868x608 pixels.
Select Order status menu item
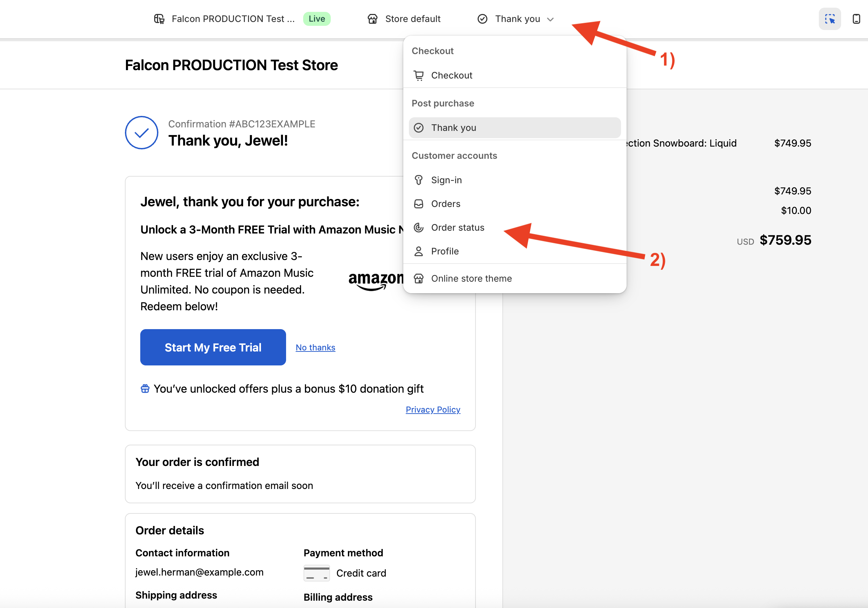(x=515, y=228)
